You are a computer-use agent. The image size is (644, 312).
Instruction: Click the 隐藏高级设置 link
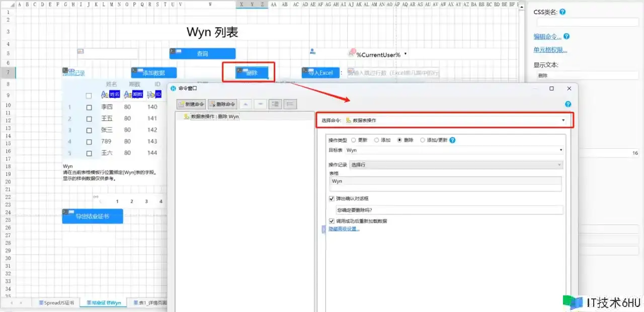coord(344,229)
